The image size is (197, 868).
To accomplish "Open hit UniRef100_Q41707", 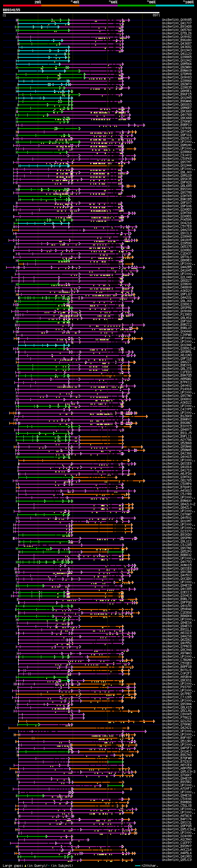I will 177,23.
